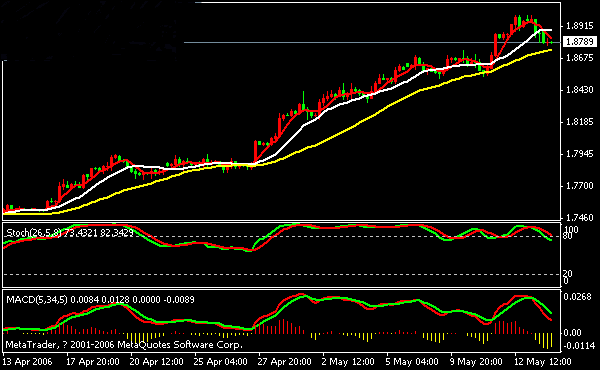The width and height of the screenshot is (600, 370).
Task: Click the 9 May 20:00 time label
Action: tap(476, 362)
